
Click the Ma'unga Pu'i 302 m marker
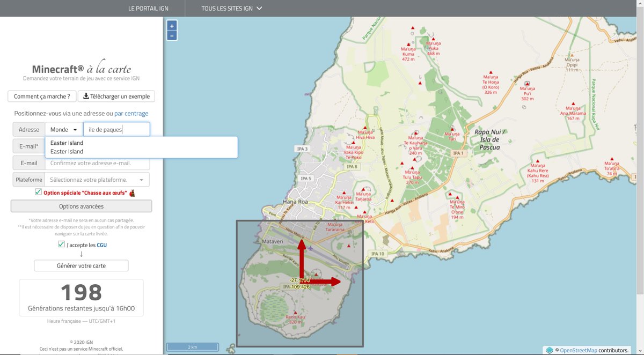pyautogui.click(x=527, y=84)
